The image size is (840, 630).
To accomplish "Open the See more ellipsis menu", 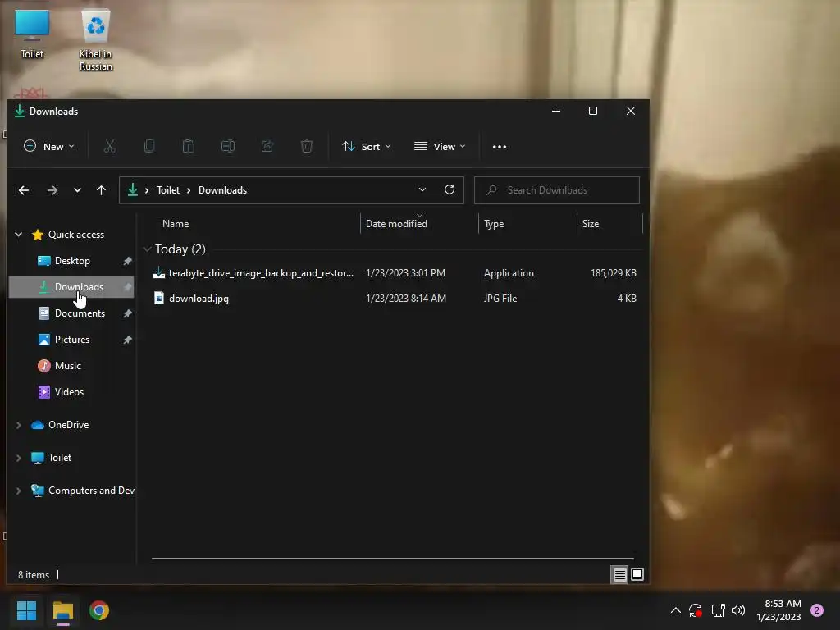I will (500, 146).
